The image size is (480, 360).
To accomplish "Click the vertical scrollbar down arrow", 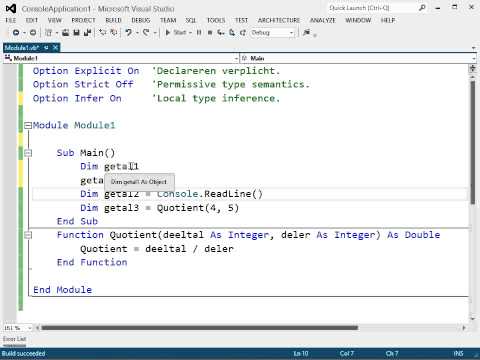I will pos(472,319).
